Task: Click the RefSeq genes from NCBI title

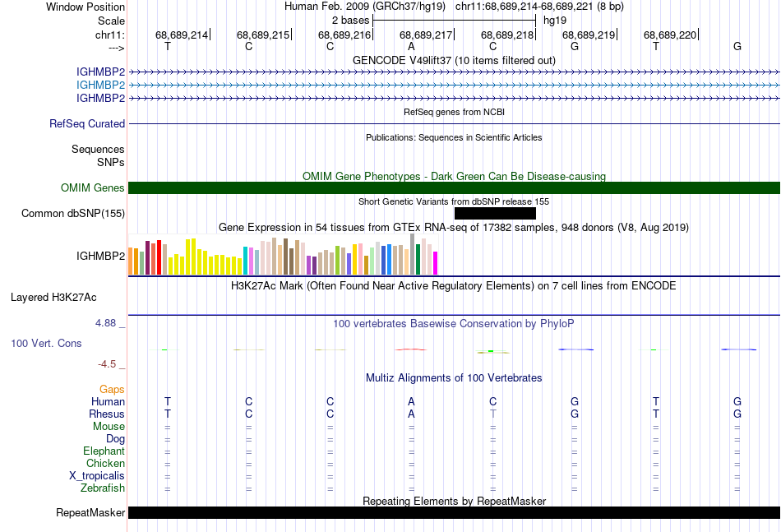Action: (455, 112)
